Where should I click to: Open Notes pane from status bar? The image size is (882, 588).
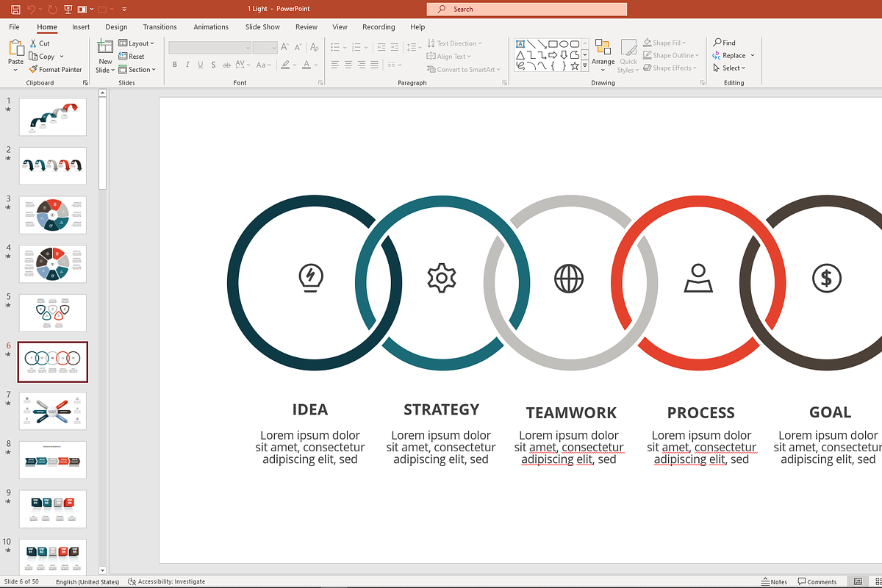774,581
